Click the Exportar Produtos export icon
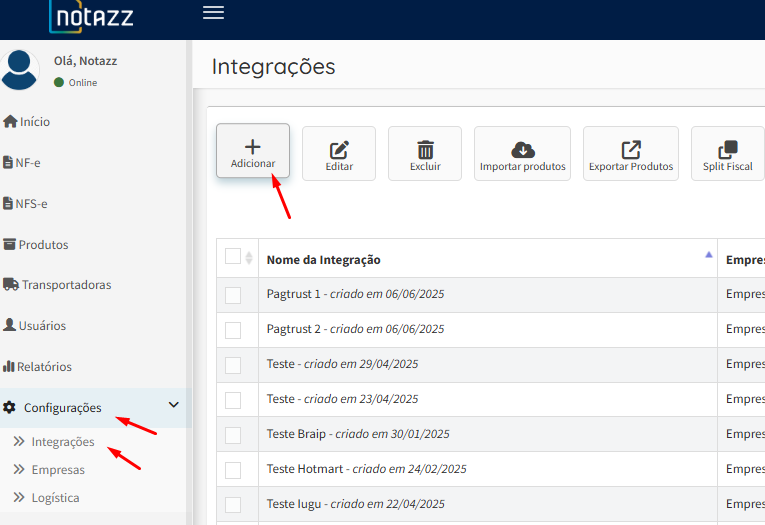The width and height of the screenshot is (765, 525). (631, 150)
